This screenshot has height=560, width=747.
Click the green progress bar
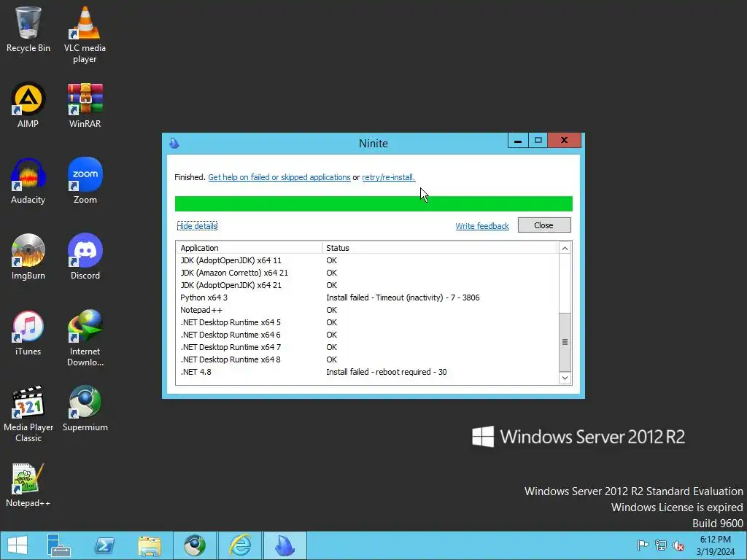[373, 204]
